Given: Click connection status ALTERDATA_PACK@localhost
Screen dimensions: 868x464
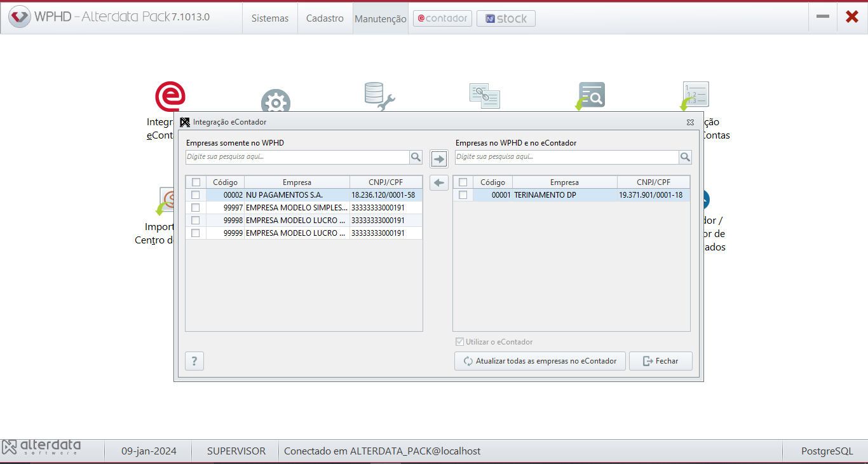Looking at the screenshot, I should pos(382,451).
